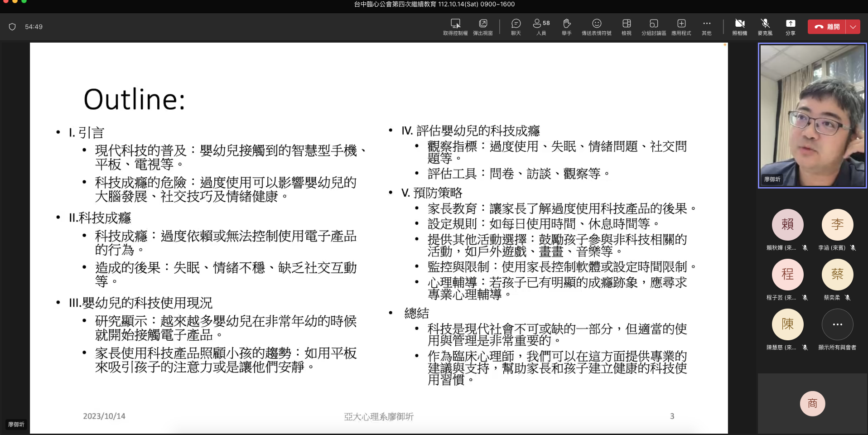868x435 pixels.
Task: Click the 賴 participant avatar
Action: click(x=787, y=224)
